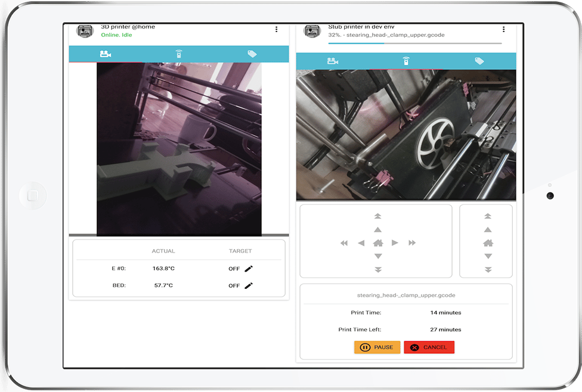The width and height of the screenshot is (582, 392).
Task: Move Z axis fast up
Action: coord(488,216)
